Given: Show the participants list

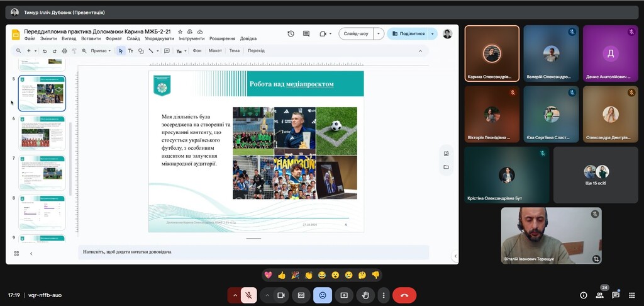Looking at the screenshot, I should [x=599, y=295].
